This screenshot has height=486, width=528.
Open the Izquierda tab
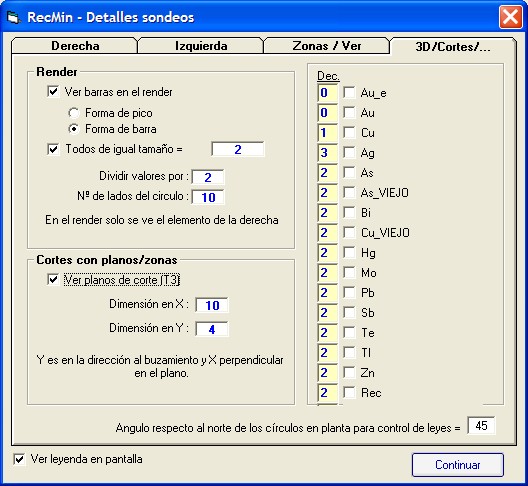[201, 46]
